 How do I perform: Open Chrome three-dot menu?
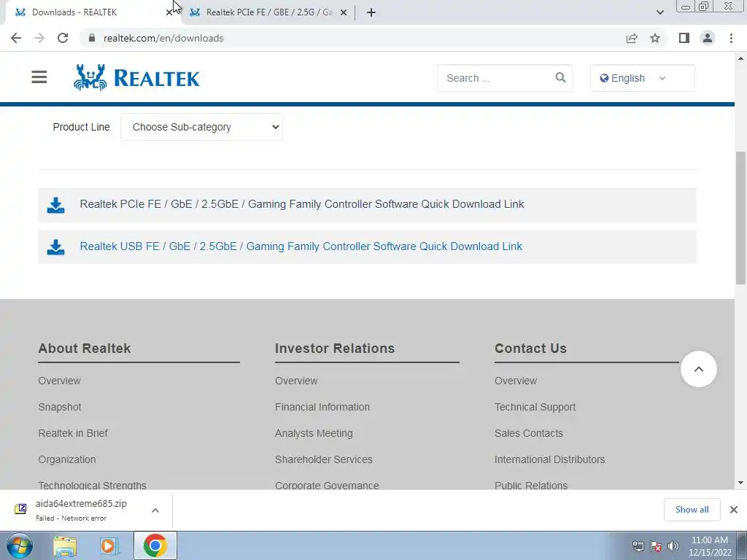click(731, 38)
